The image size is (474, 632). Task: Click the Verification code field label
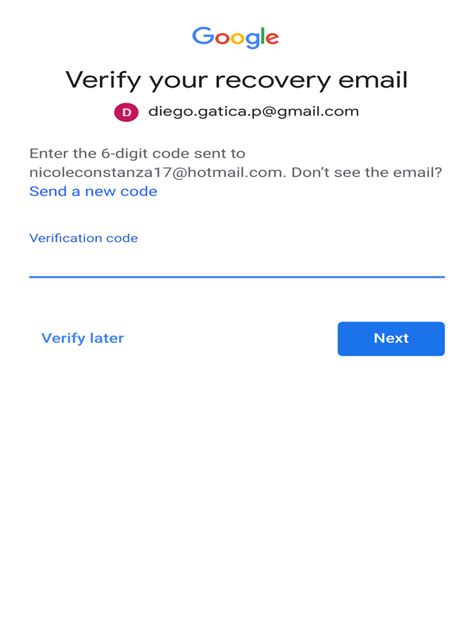(83, 238)
